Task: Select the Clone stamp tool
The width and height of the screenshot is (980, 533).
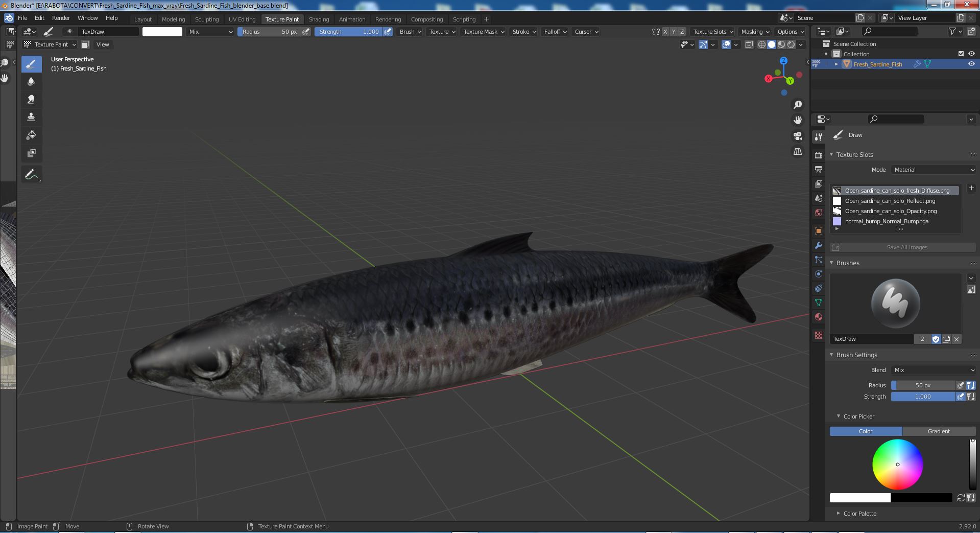Action: pos(31,117)
